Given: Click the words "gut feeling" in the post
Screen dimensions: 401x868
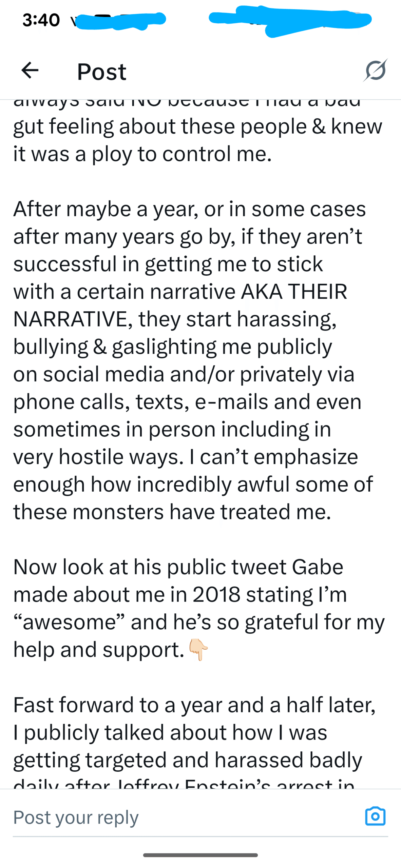Looking at the screenshot, I should tap(63, 126).
